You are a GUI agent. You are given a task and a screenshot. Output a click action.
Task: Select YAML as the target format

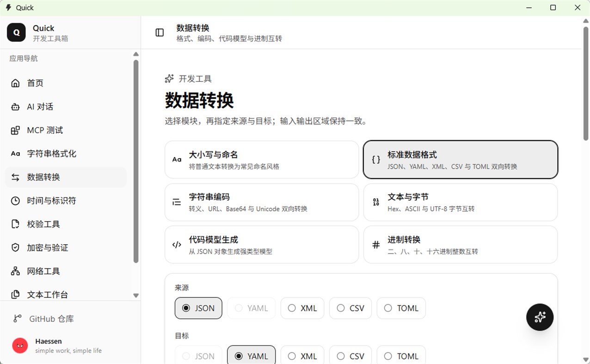[251, 356]
